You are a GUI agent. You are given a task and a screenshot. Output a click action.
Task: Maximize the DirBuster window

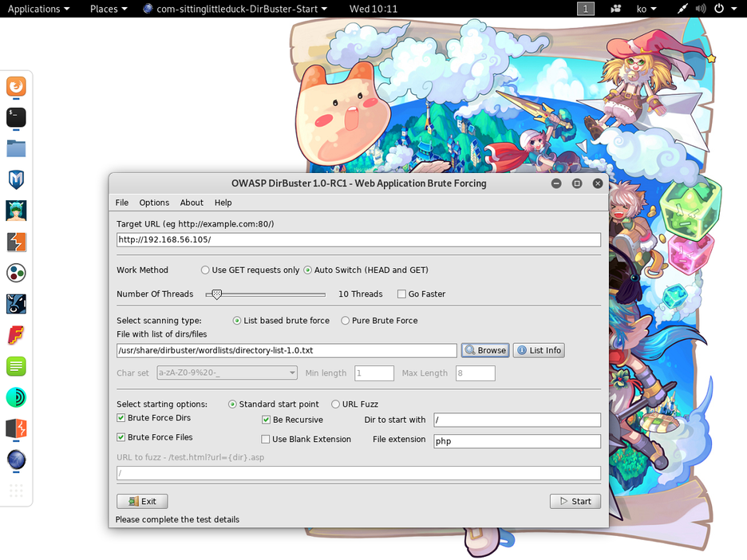click(577, 183)
